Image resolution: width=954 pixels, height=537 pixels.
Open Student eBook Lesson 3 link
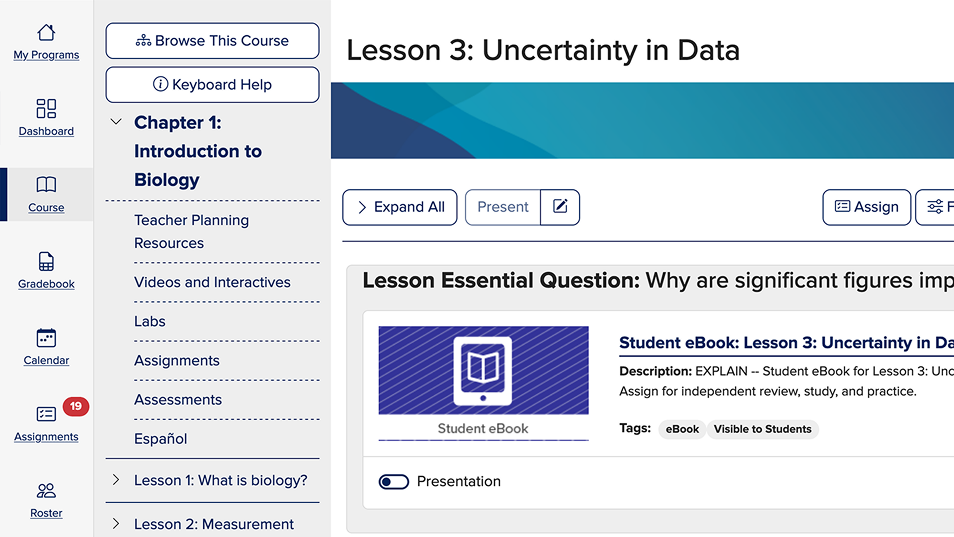click(x=786, y=343)
